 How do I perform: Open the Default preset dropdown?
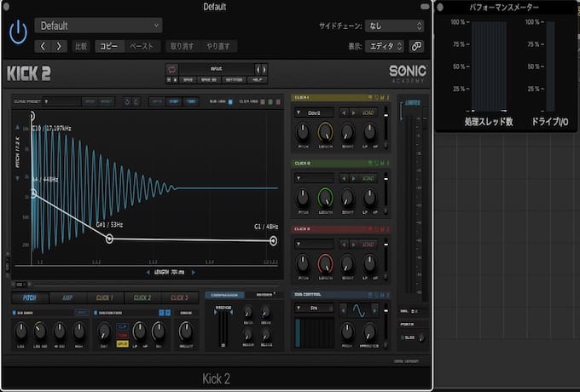point(98,26)
